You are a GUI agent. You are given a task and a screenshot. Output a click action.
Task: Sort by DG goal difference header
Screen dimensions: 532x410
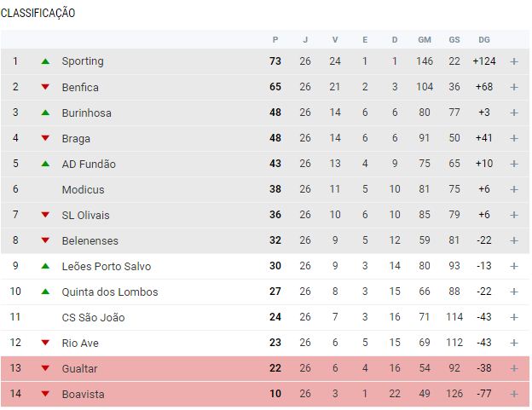[484, 39]
